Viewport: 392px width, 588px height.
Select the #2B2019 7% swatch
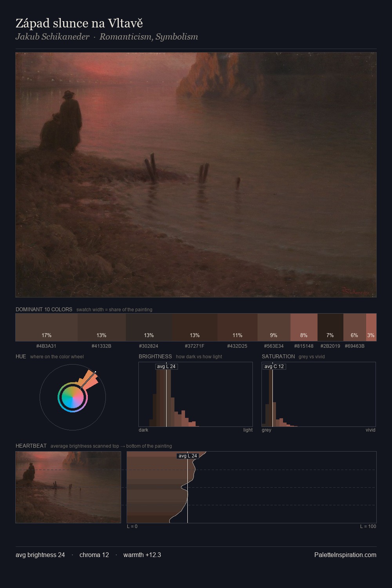coord(330,327)
